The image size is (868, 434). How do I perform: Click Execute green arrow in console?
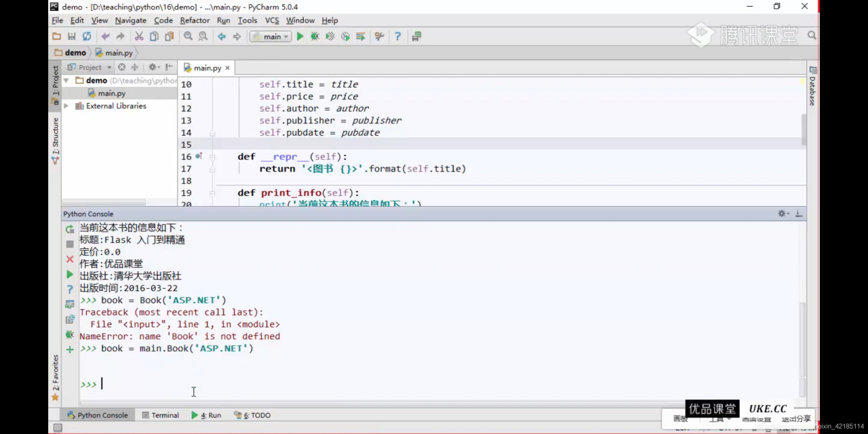70,275
